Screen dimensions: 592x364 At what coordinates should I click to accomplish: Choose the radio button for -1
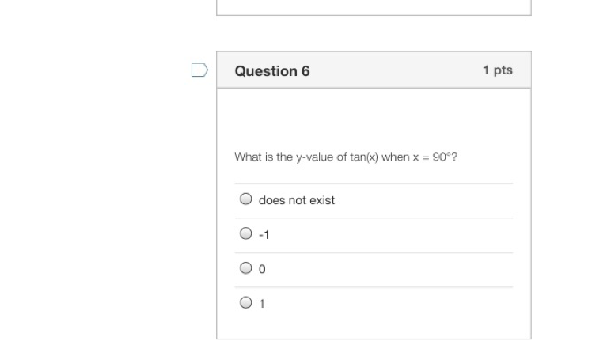(x=246, y=233)
